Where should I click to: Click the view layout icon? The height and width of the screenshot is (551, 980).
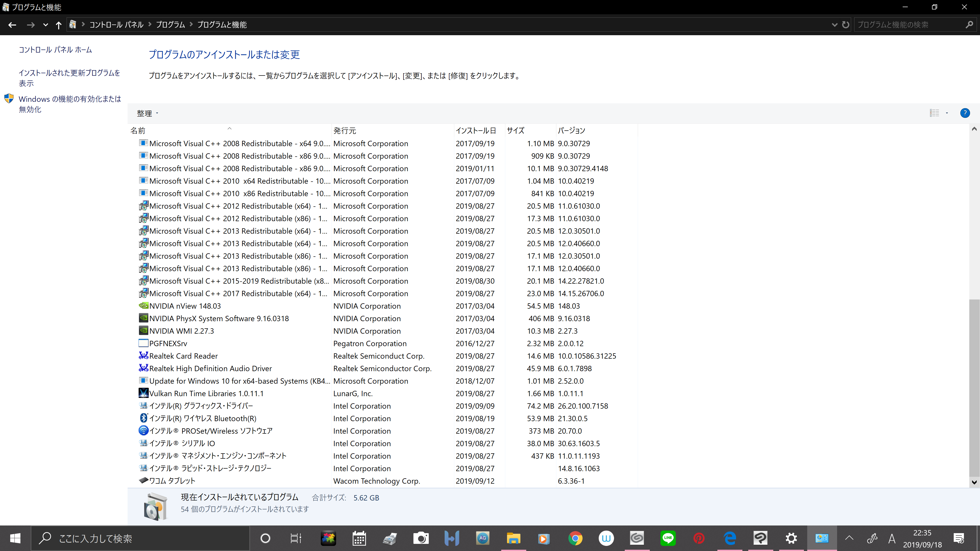click(934, 113)
